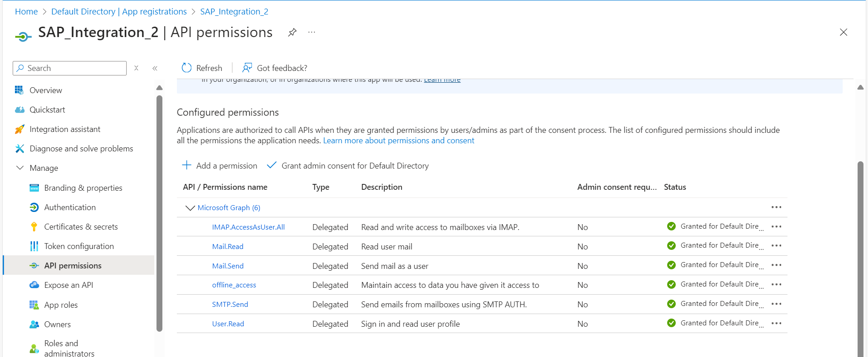Viewport: 868px width, 357px height.
Task: Click the Integration assistant rocket icon
Action: point(19,129)
